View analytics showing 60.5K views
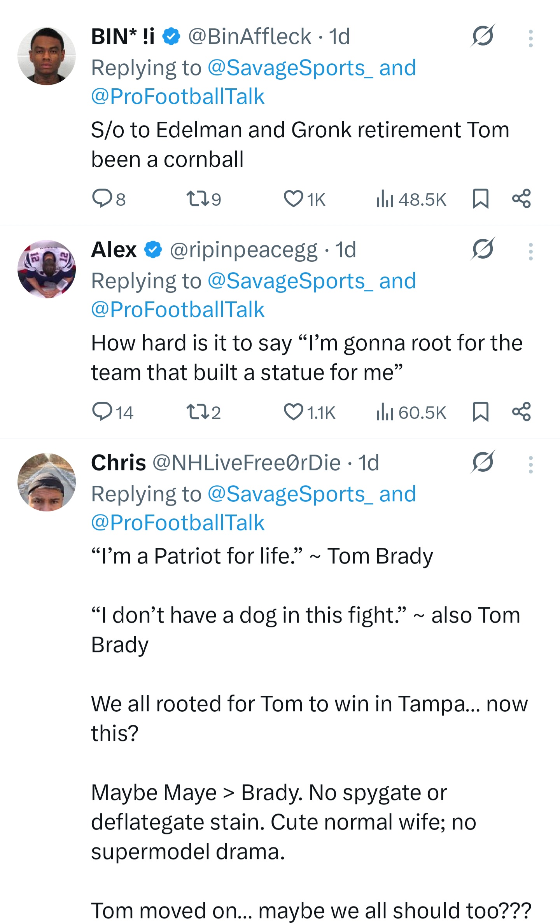Viewport: 560px width, 924px height. click(385, 412)
